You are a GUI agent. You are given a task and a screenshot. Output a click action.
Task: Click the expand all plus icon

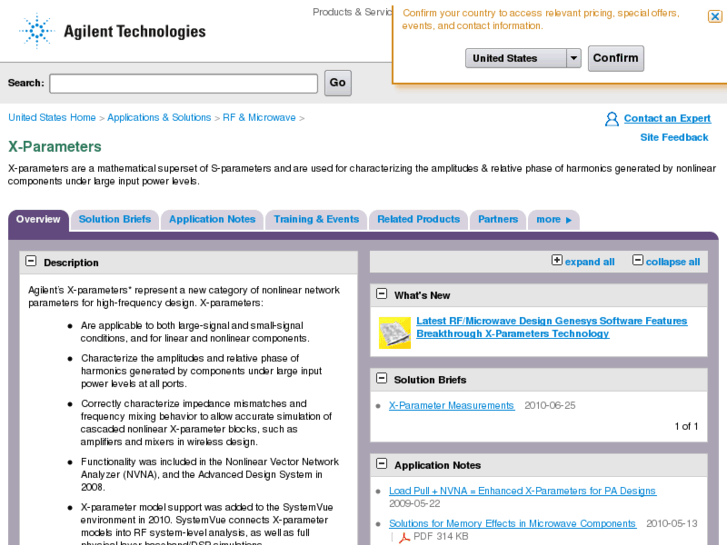(x=557, y=260)
